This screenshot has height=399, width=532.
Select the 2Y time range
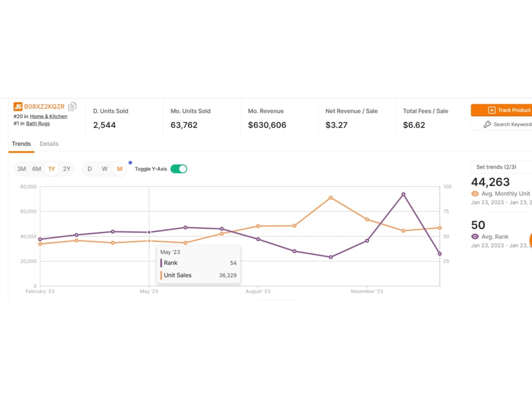pyautogui.click(x=66, y=169)
